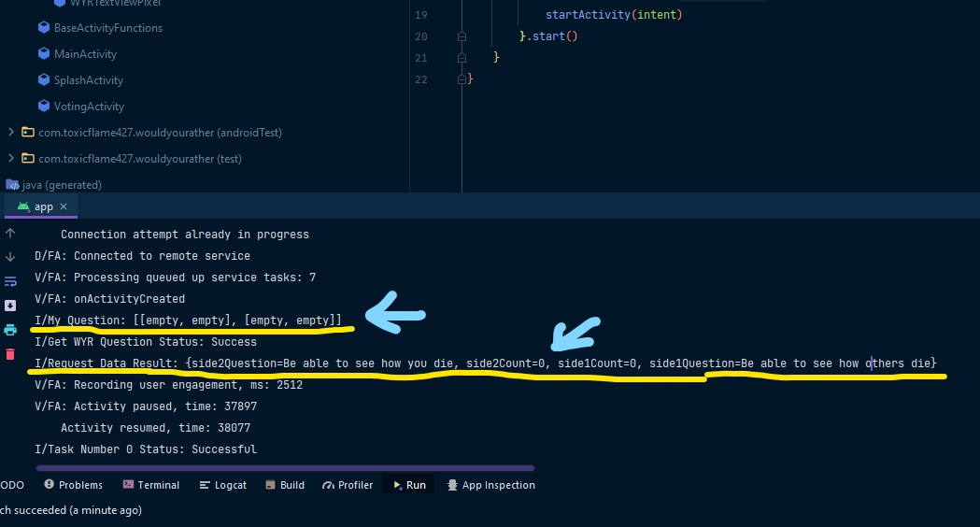Select the app run configuration tab
The width and height of the screenshot is (980, 527).
[x=40, y=207]
